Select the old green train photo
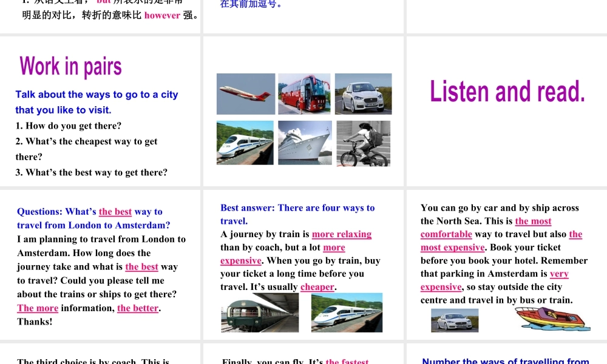This screenshot has height=364, width=607. tap(260, 312)
